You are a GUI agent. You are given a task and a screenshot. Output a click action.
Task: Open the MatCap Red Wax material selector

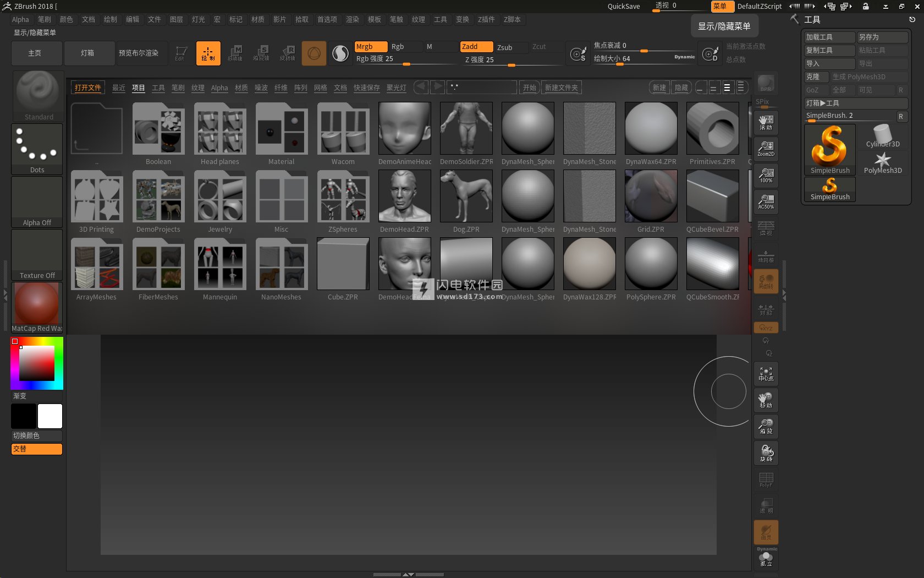[37, 307]
